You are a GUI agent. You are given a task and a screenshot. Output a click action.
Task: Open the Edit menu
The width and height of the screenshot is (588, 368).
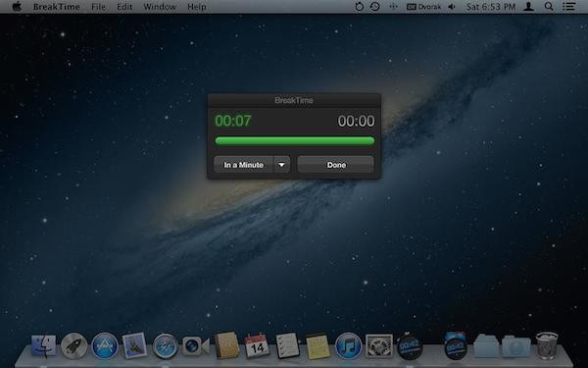coord(124,7)
